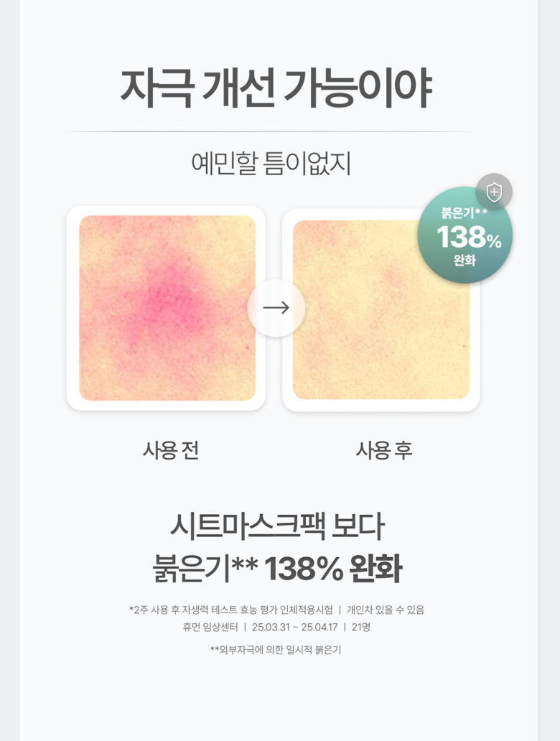This screenshot has width=560, height=741.
Task: Click the divider line under the headline
Action: pos(271,132)
